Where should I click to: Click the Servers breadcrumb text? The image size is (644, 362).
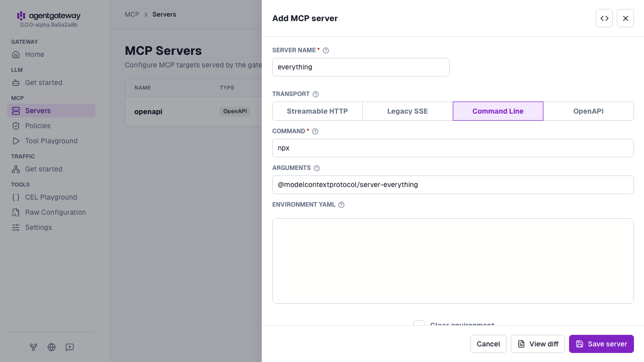[165, 15]
